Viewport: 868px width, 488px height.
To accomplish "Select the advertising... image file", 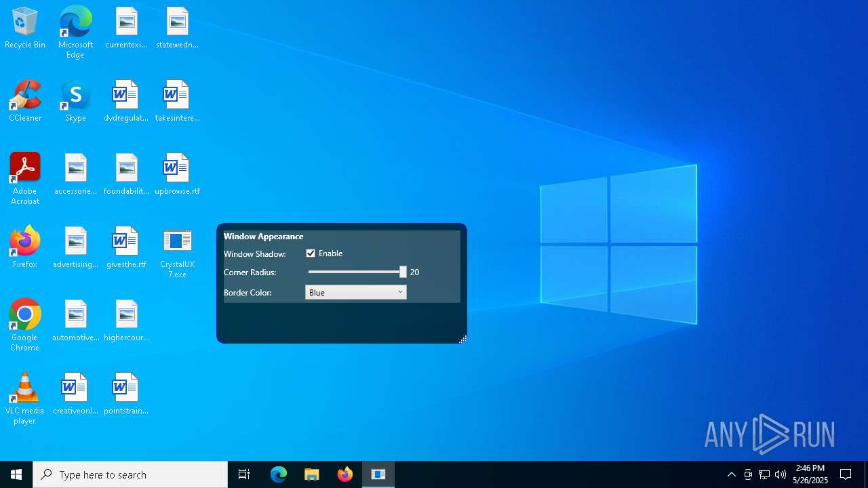I will click(x=75, y=248).
